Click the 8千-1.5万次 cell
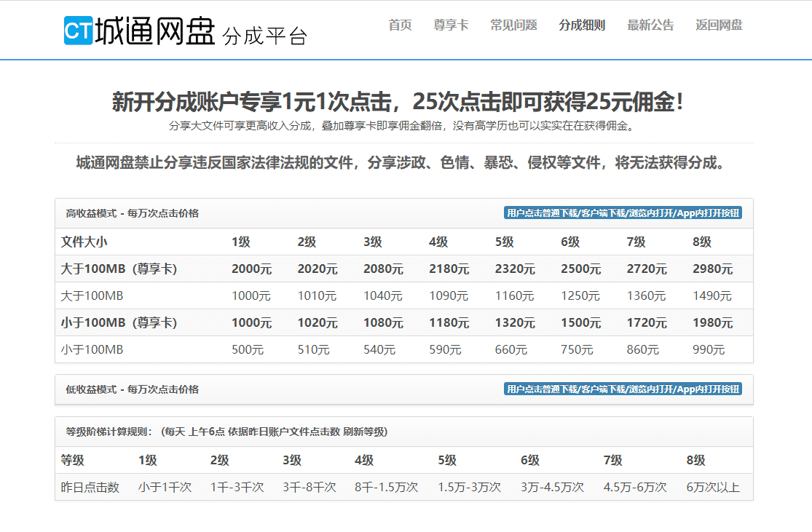Image resolution: width=812 pixels, height=532 pixels. coord(386,487)
